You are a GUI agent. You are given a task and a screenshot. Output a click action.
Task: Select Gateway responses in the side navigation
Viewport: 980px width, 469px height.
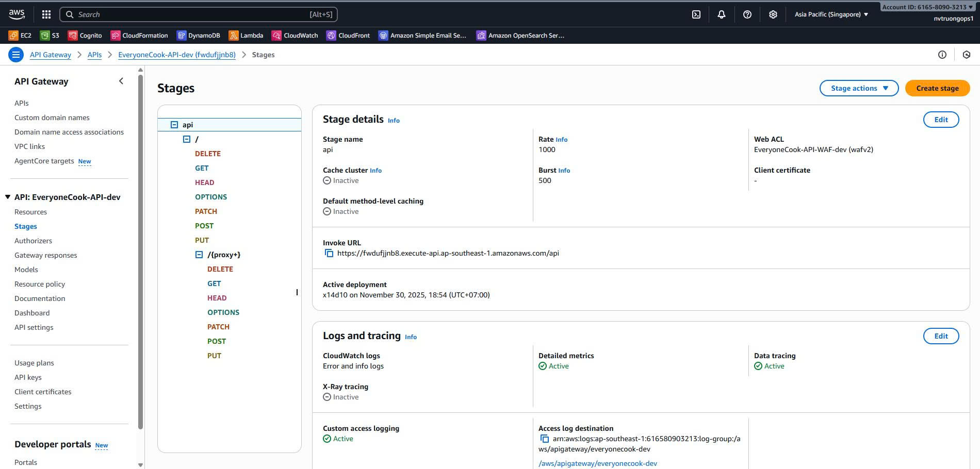tap(45, 255)
